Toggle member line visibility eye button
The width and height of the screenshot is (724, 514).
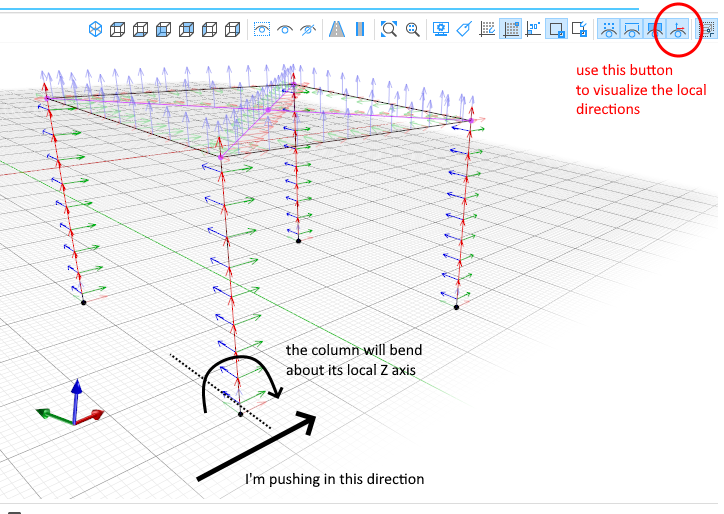pos(632,30)
